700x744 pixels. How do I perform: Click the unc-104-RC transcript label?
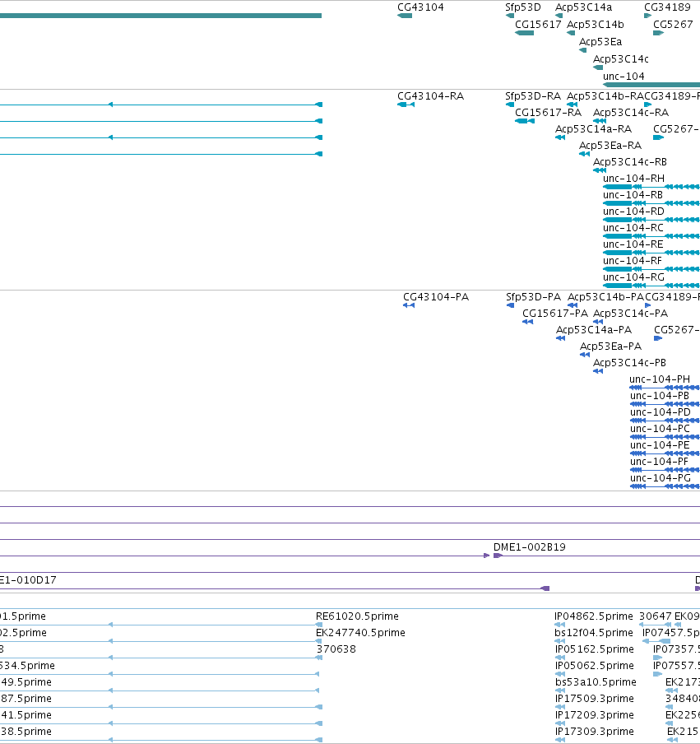[x=633, y=228]
